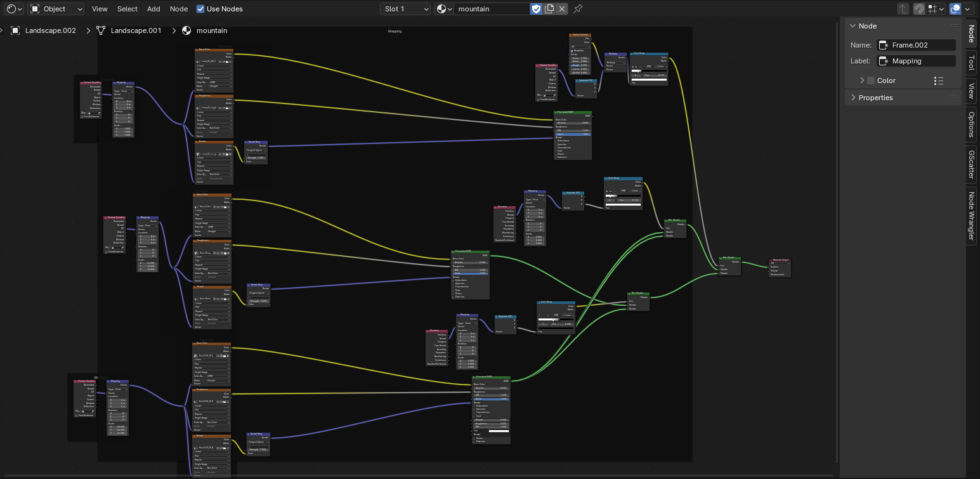Image resolution: width=980 pixels, height=479 pixels.
Task: Switch to the Tool sidebar tab
Action: 972,63
